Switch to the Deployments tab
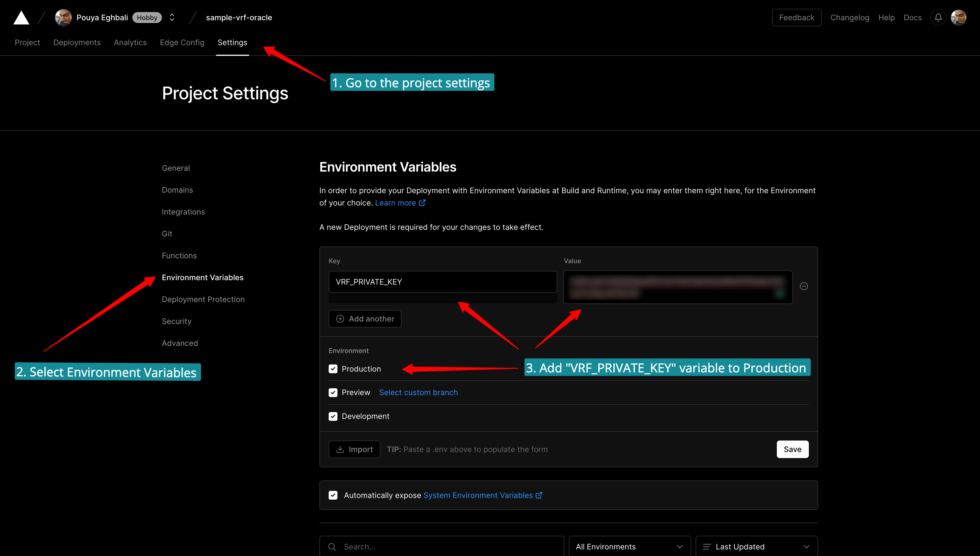980x556 pixels. [x=77, y=42]
